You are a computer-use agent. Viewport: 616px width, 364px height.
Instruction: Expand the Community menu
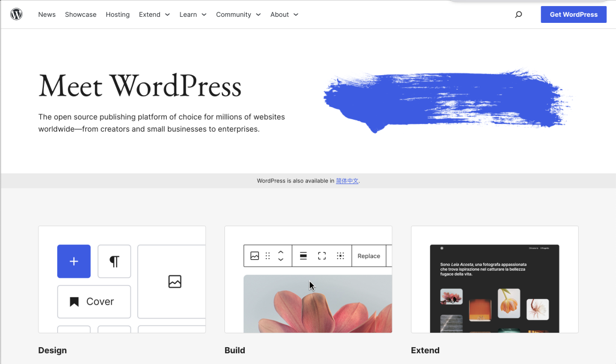[238, 14]
